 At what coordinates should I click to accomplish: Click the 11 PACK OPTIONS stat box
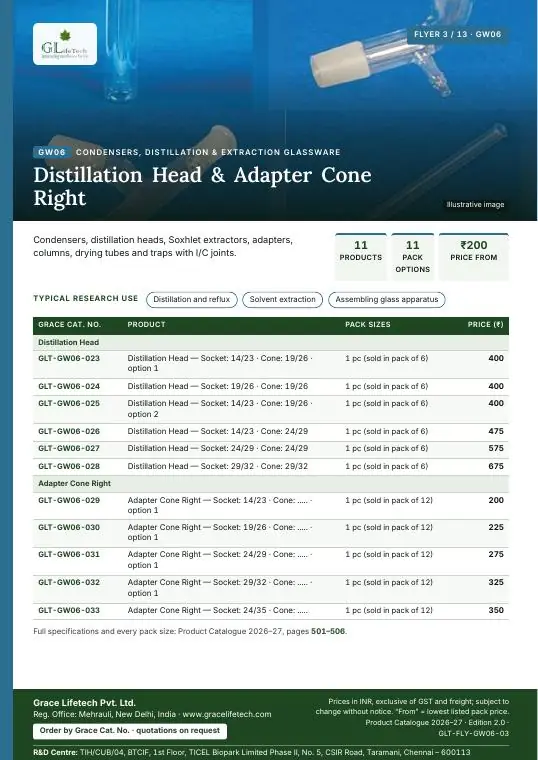pyautogui.click(x=412, y=256)
